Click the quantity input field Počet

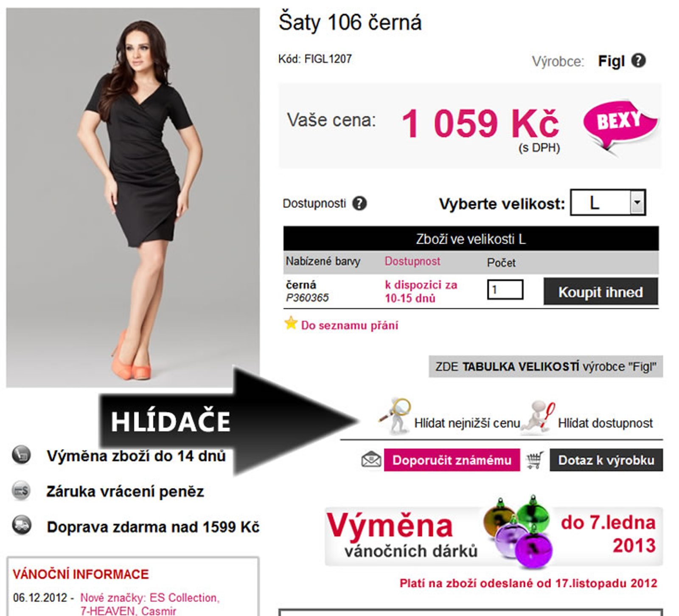tap(505, 290)
